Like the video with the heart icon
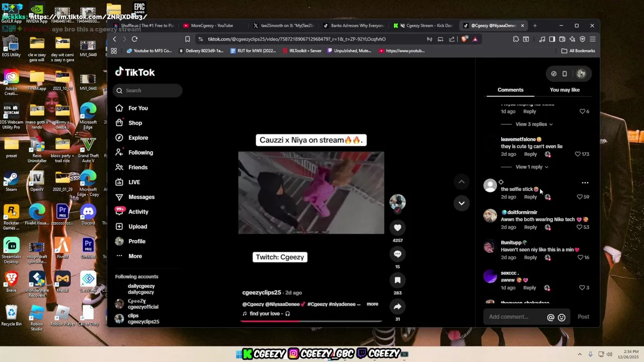 point(397,228)
